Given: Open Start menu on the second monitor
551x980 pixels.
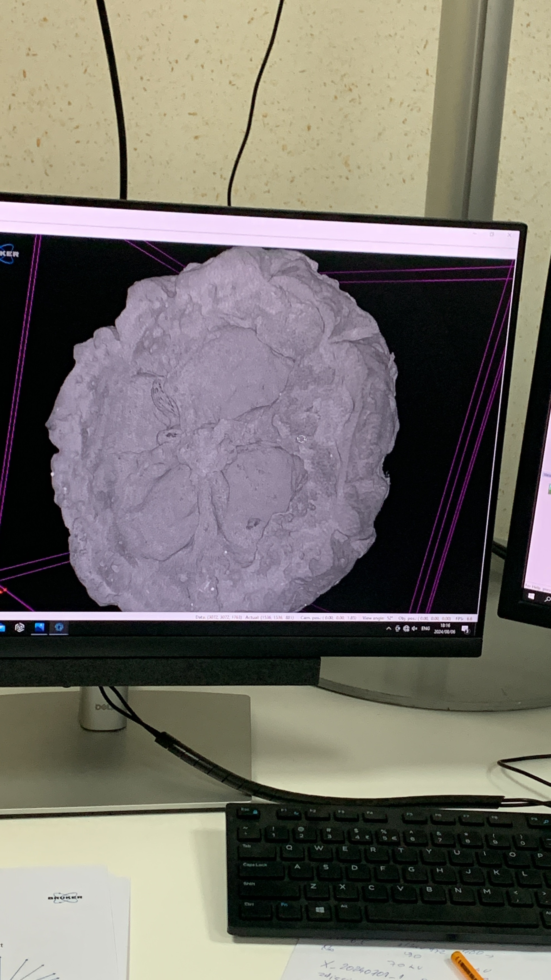Looking at the screenshot, I should click(x=531, y=596).
